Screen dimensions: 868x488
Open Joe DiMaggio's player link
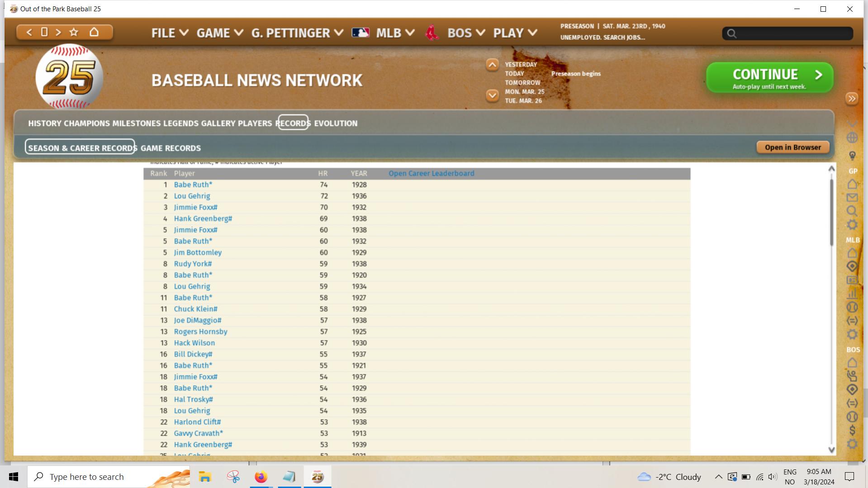pos(198,321)
